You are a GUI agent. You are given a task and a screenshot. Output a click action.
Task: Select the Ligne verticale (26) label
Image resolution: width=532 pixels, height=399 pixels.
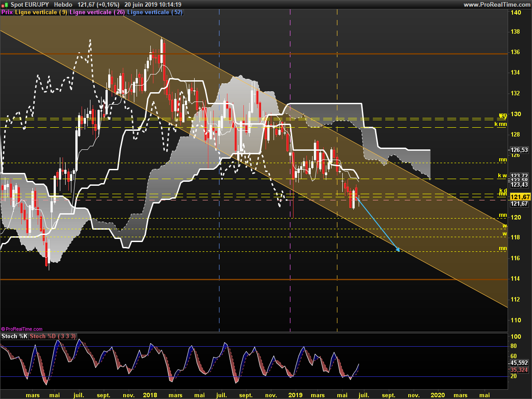coord(97,12)
